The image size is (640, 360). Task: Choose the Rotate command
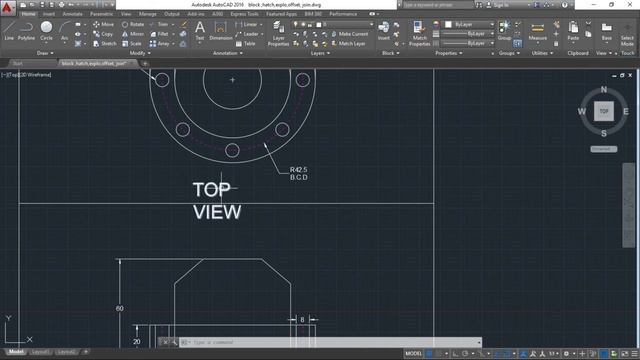coord(133,24)
